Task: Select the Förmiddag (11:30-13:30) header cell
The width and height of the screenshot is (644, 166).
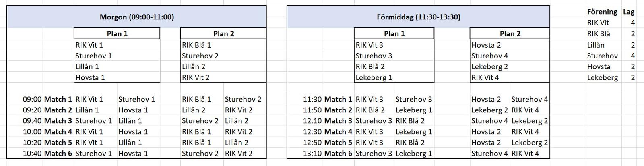Action: point(418,17)
